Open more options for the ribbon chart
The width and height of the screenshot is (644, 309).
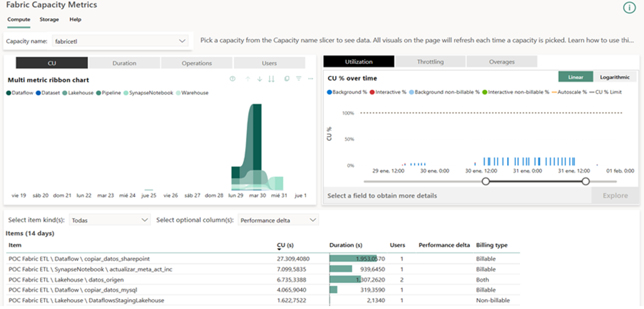tap(310, 79)
